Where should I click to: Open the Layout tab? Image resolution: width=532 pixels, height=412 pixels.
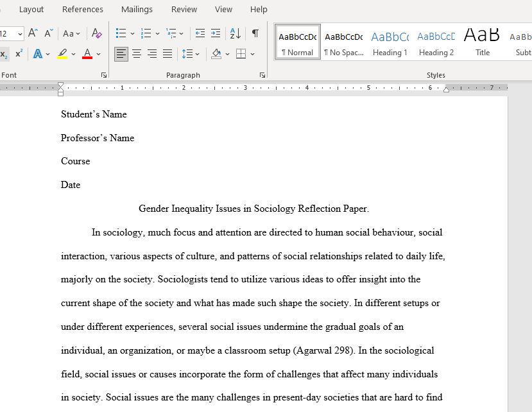(31, 10)
